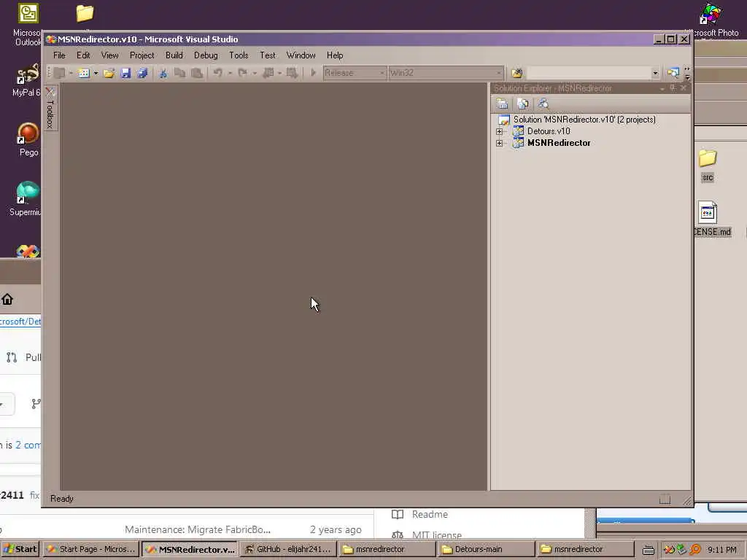Select the LICENSE.md file in background window
This screenshot has height=560, width=747.
711,219
